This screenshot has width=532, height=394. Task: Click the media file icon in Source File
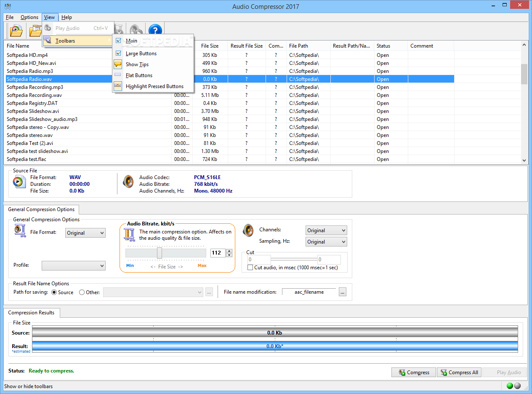(19, 182)
